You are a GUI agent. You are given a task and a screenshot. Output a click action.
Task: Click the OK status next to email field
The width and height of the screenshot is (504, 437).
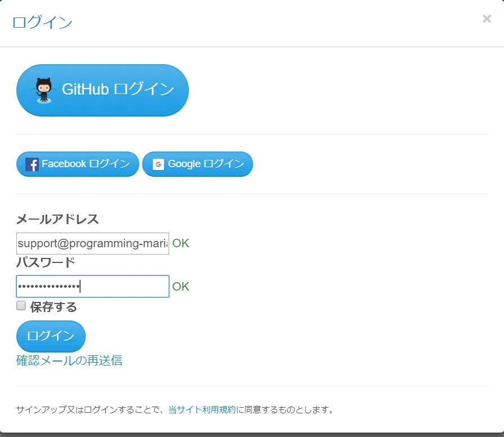click(x=180, y=243)
